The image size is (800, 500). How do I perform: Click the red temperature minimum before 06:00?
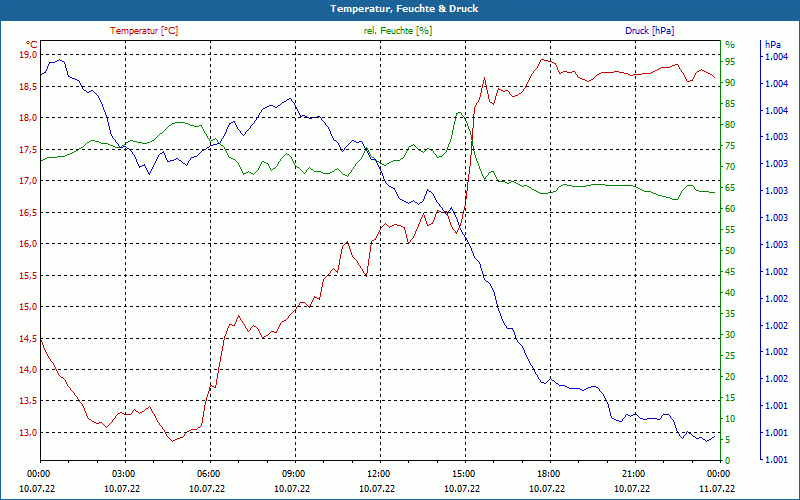pyautogui.click(x=173, y=440)
